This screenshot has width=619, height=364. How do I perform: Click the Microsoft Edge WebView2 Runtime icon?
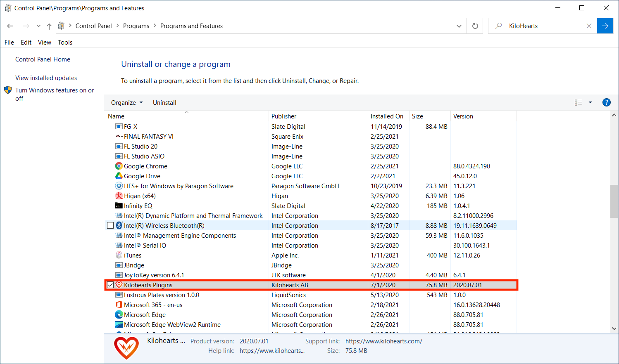(119, 325)
